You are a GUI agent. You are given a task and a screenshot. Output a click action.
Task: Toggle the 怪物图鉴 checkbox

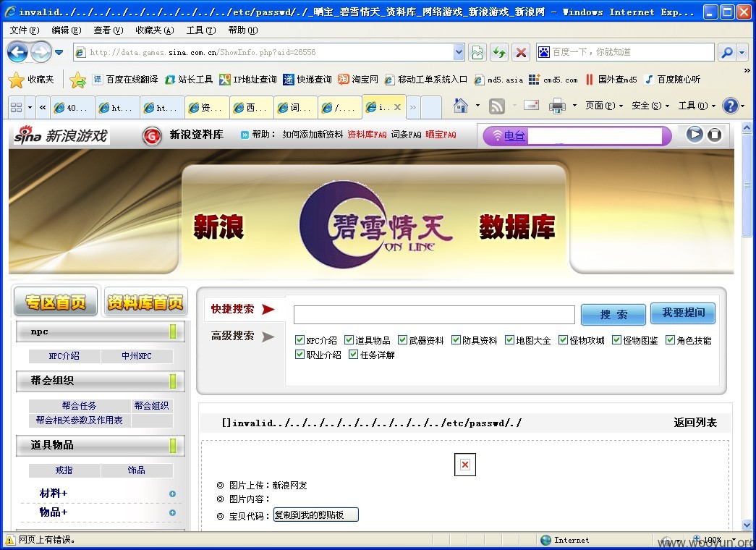pyautogui.click(x=616, y=340)
